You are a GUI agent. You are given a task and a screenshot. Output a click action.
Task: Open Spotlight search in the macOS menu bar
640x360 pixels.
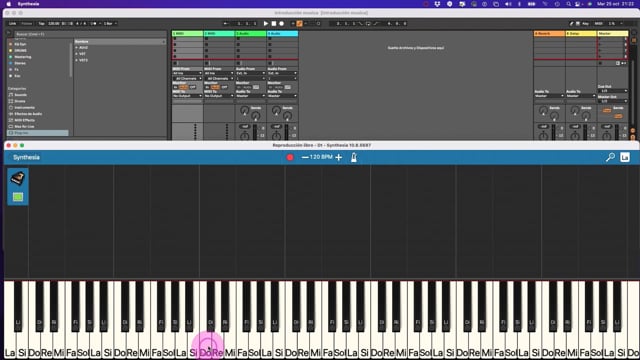click(x=569, y=4)
